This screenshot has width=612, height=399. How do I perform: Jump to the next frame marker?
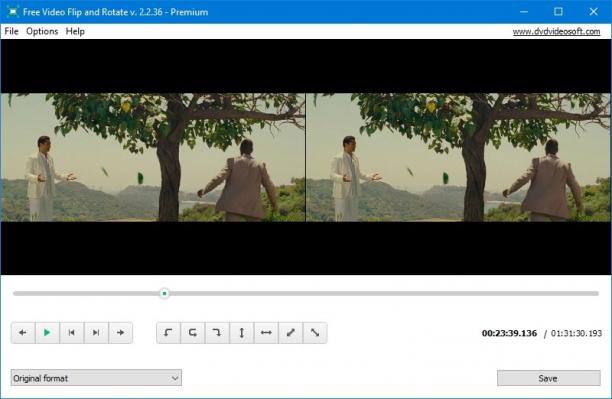[96, 333]
